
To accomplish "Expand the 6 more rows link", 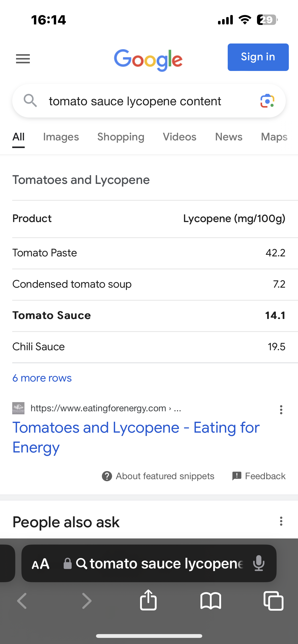I will click(42, 378).
